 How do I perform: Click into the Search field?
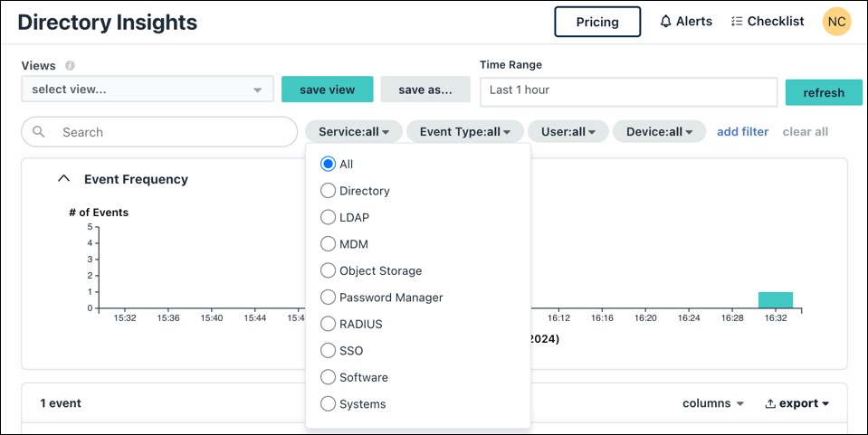click(x=159, y=132)
